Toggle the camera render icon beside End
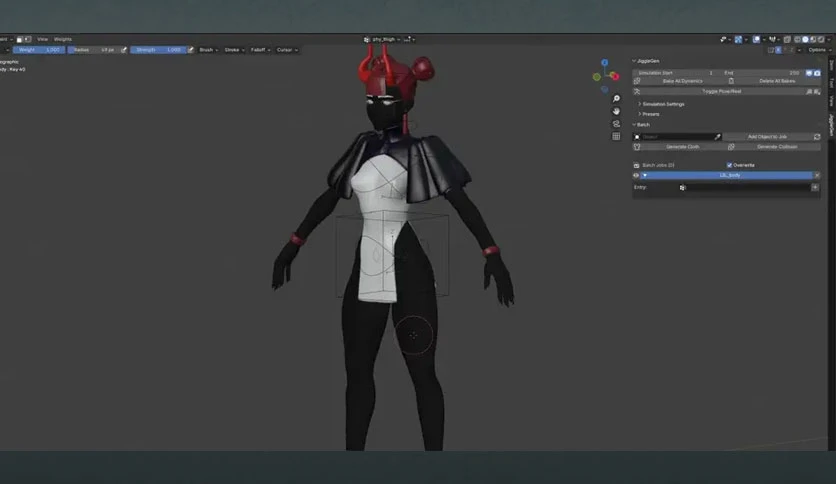836x484 pixels. click(817, 72)
